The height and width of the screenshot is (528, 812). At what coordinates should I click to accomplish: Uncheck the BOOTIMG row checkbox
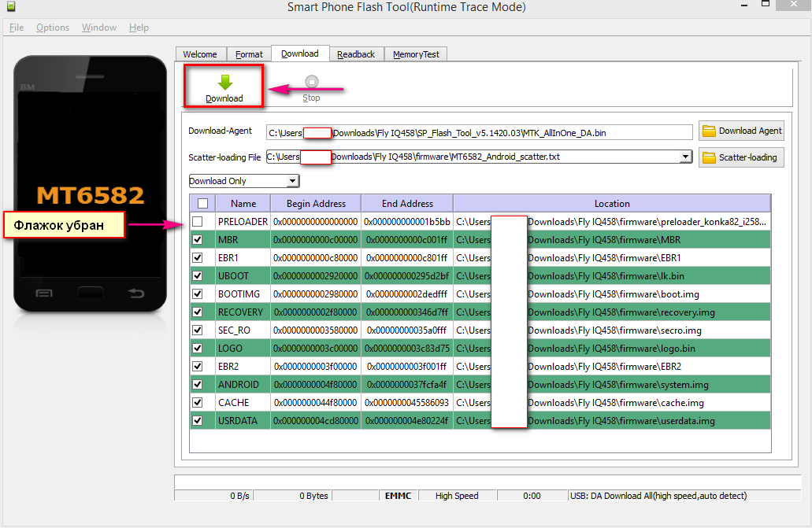(x=198, y=294)
